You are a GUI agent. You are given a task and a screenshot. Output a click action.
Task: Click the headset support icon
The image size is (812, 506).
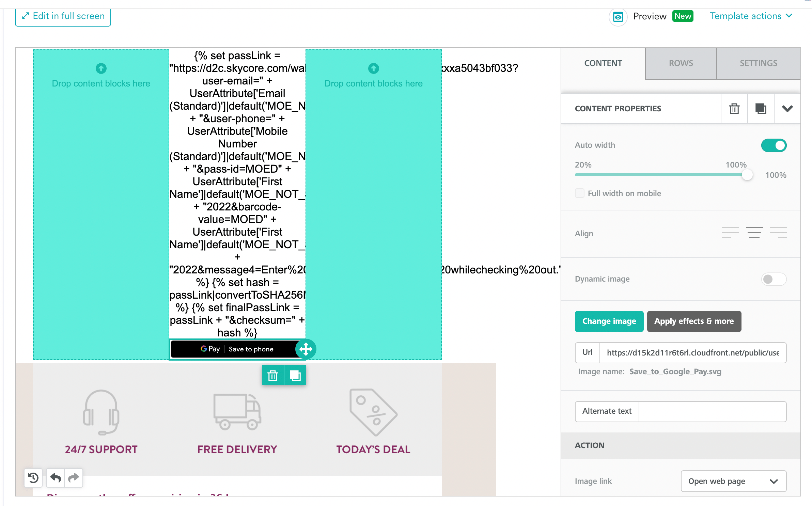(101, 412)
